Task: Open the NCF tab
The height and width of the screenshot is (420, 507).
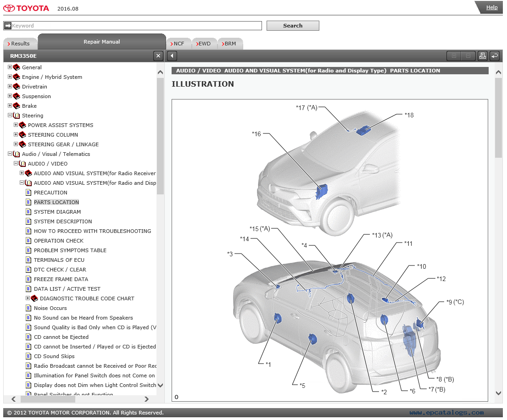Action: [x=179, y=44]
